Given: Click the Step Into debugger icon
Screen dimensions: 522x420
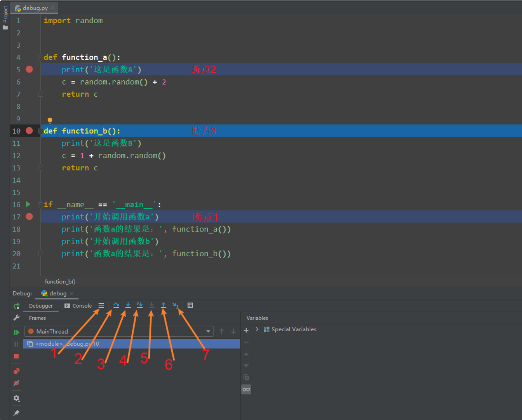Looking at the screenshot, I should pyautogui.click(x=128, y=305).
